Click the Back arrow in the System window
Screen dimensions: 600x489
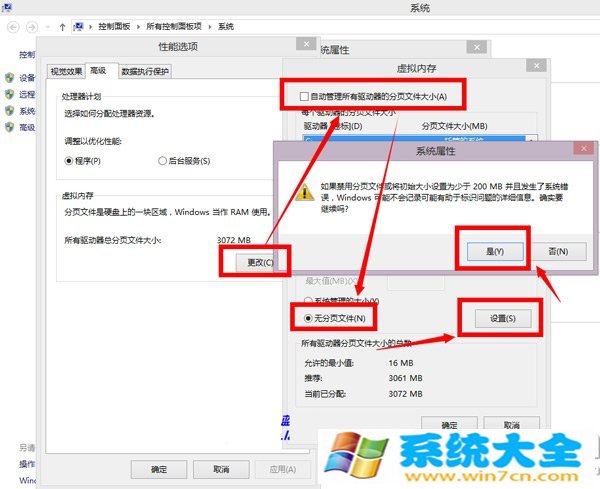pyautogui.click(x=13, y=27)
